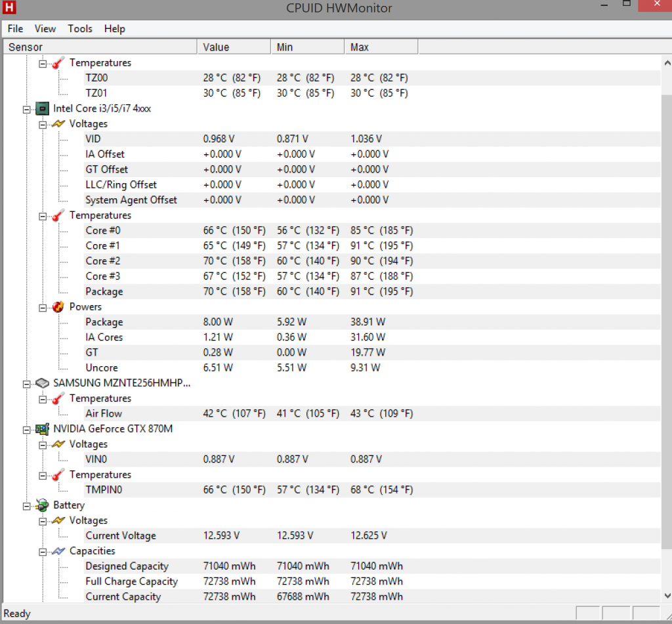The image size is (672, 624).
Task: Select the IA Cores row label
Action: [104, 337]
